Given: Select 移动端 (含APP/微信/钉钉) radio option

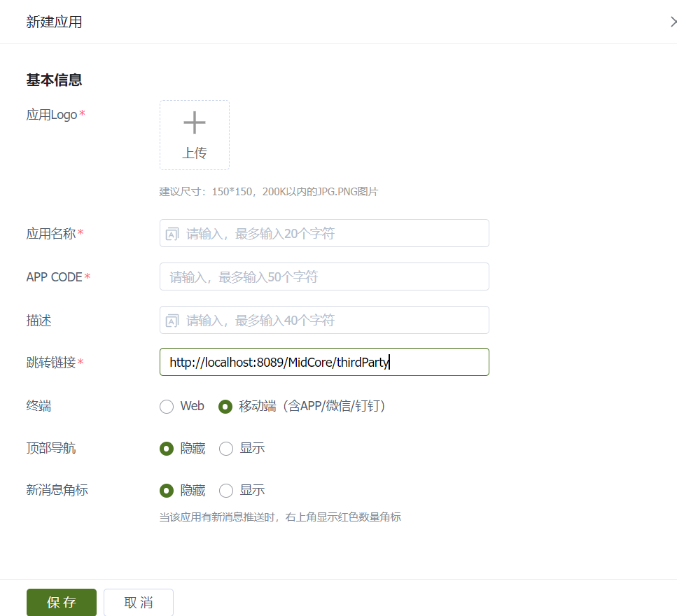Looking at the screenshot, I should [x=225, y=406].
